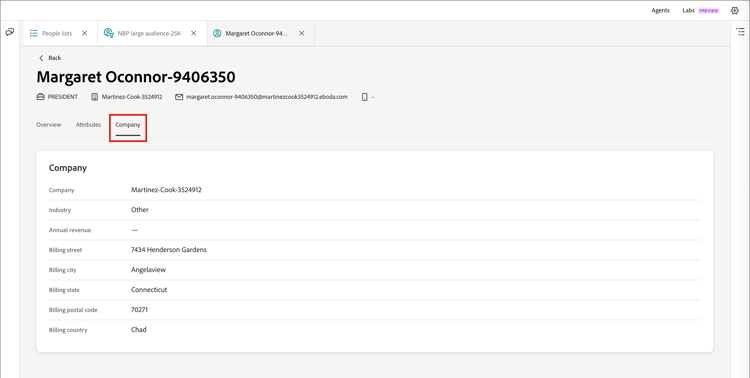Open Labs in the top bar
This screenshot has width=750, height=378.
[688, 11]
